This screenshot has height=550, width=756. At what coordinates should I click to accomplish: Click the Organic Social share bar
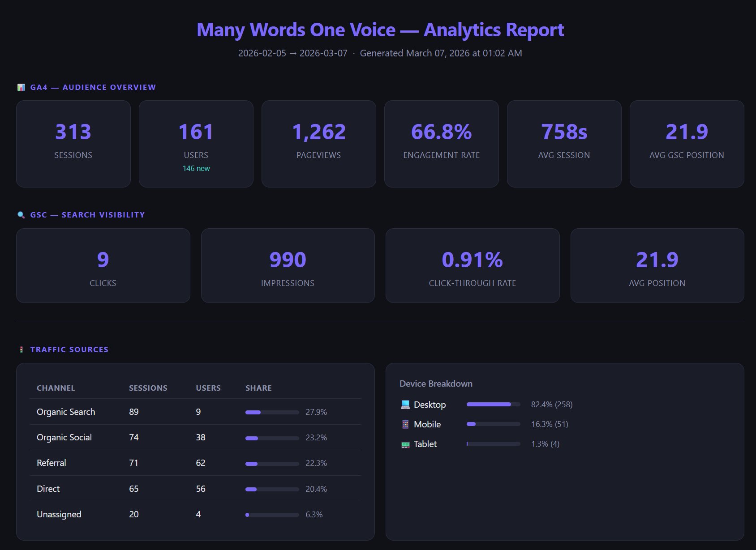pos(271,438)
